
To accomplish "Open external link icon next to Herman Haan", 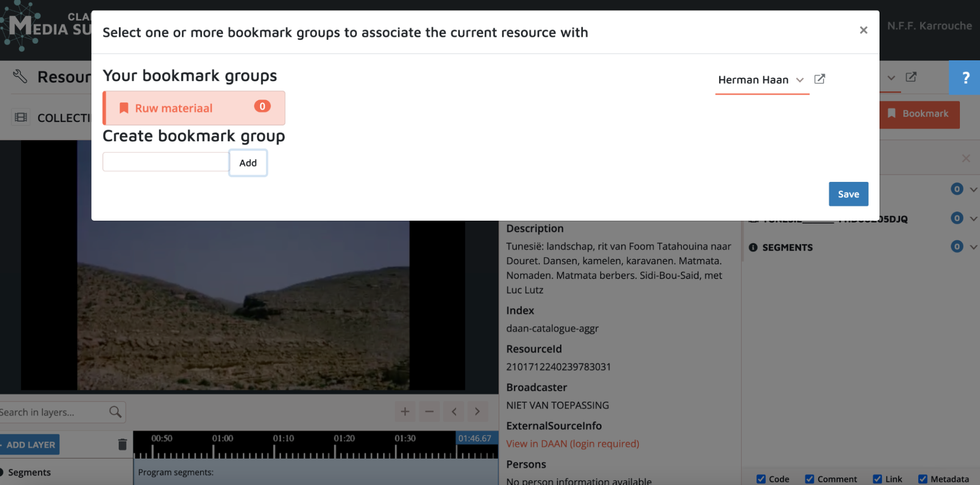I will coord(819,79).
